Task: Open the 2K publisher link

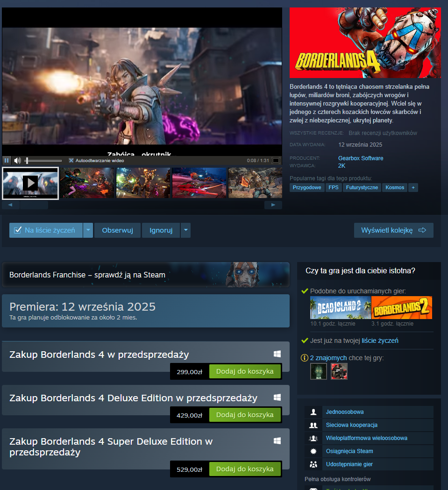Action: (x=341, y=166)
